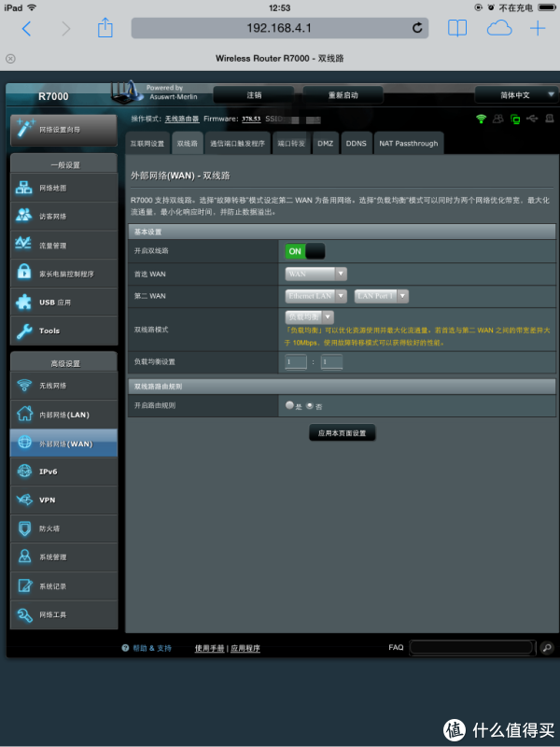Screen dimensions: 560x747
Task: Switch to the 互联网设置 tab
Action: 147,144
